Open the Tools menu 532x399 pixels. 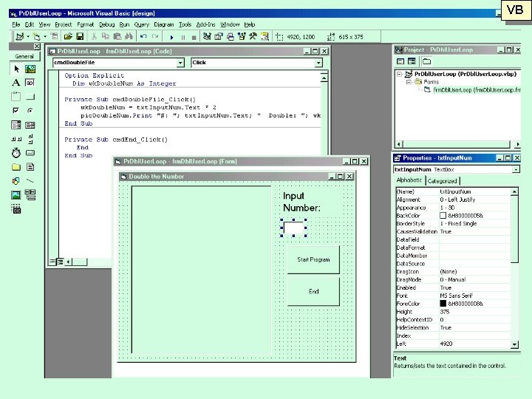pos(185,24)
